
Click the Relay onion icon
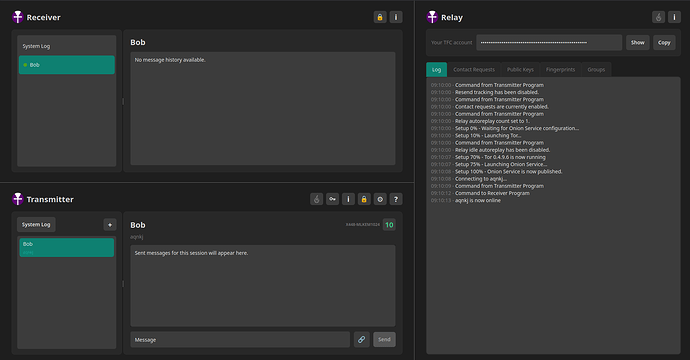(x=658, y=17)
